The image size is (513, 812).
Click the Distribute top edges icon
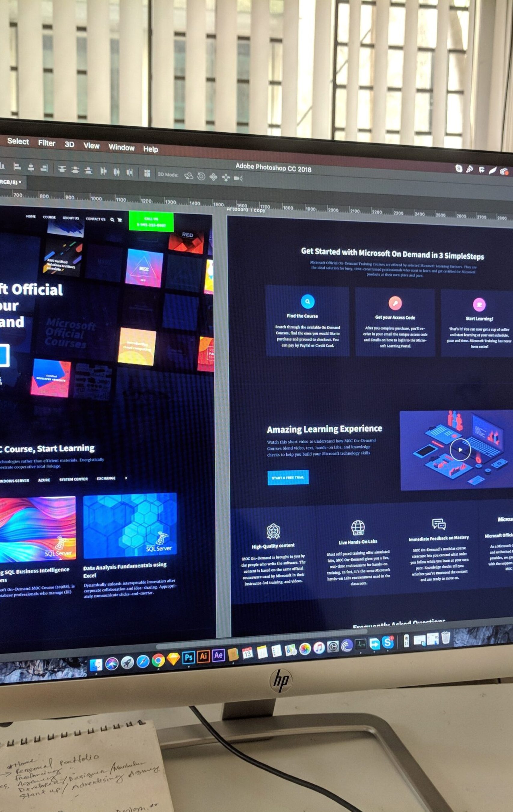point(62,169)
